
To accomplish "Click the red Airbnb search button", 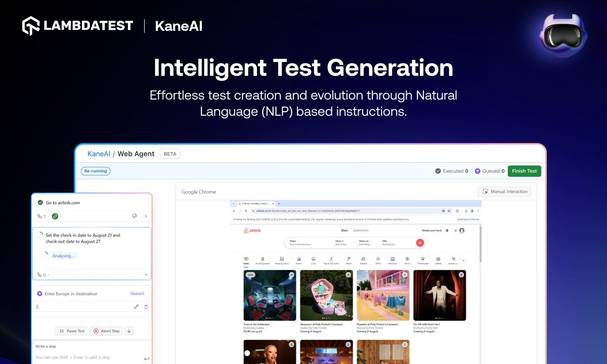I will pyautogui.click(x=419, y=243).
